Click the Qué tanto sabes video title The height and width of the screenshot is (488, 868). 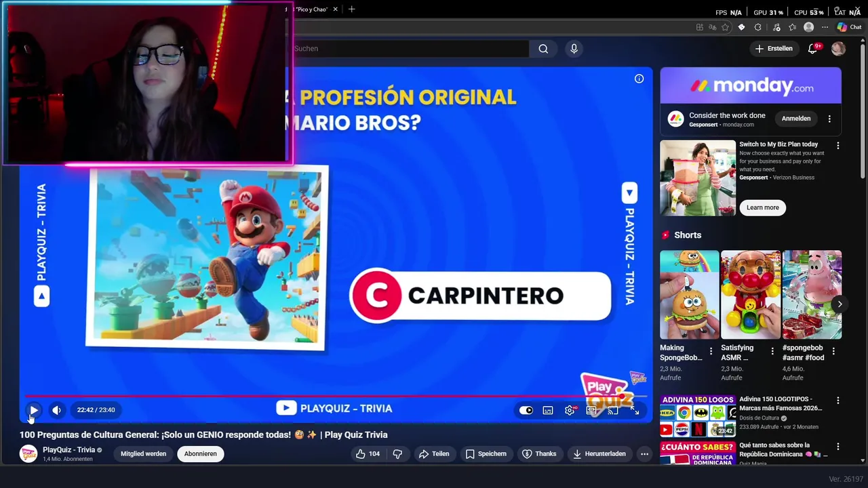783,450
